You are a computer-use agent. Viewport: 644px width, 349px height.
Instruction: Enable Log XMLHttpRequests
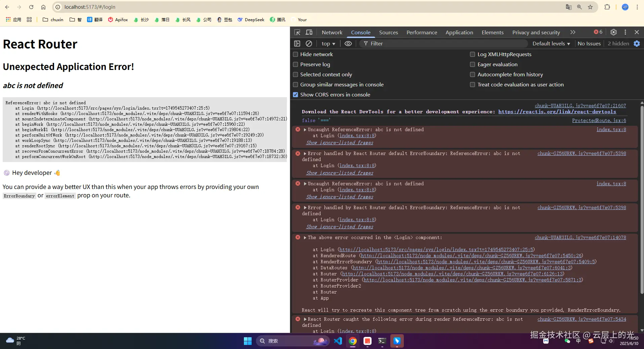click(472, 54)
